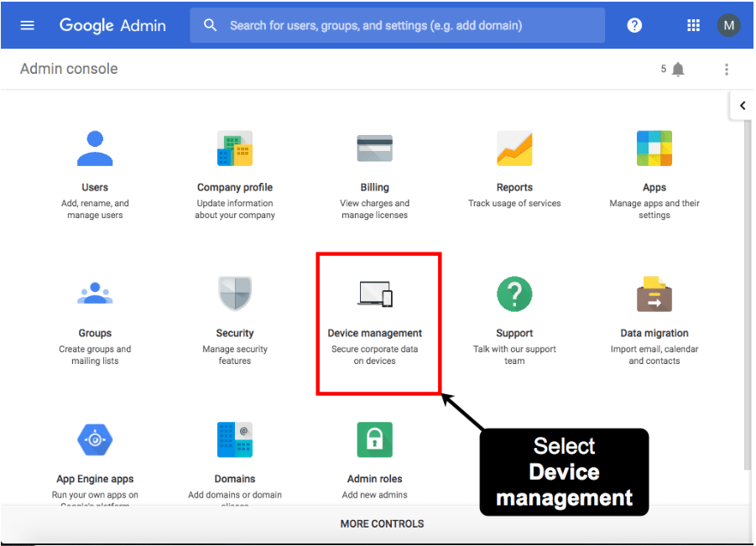Click the Admin roles label
The height and width of the screenshot is (546, 756).
[374, 479]
